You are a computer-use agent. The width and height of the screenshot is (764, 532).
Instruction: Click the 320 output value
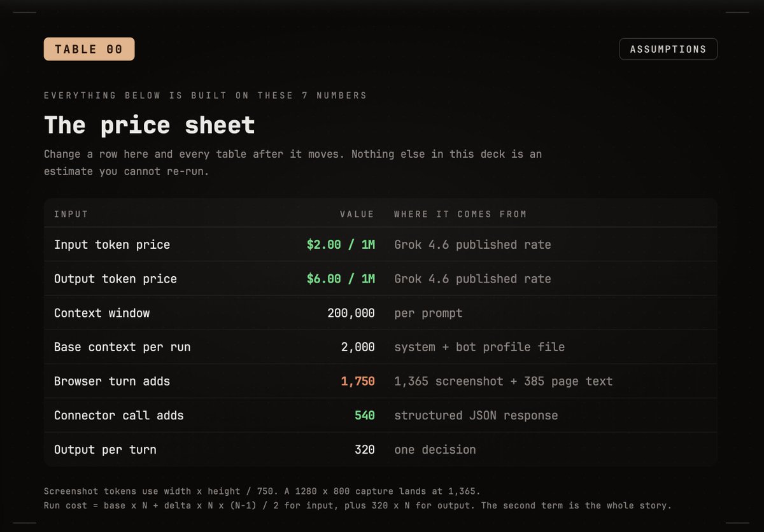coord(365,449)
